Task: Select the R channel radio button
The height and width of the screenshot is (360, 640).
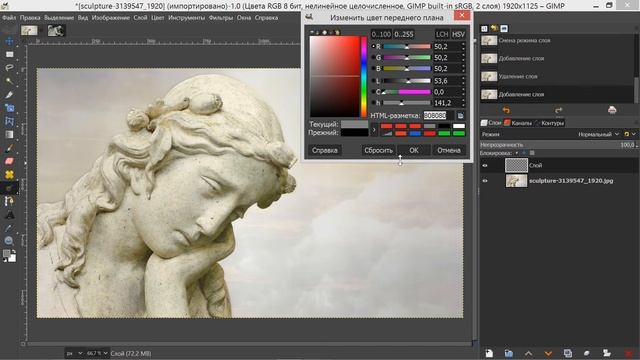Action: [373, 47]
